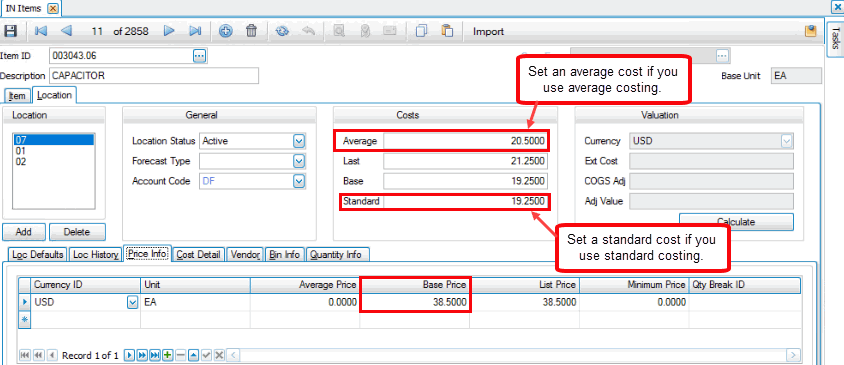The height and width of the screenshot is (365, 844).
Task: Open the Cost Detail tab
Action: [199, 255]
